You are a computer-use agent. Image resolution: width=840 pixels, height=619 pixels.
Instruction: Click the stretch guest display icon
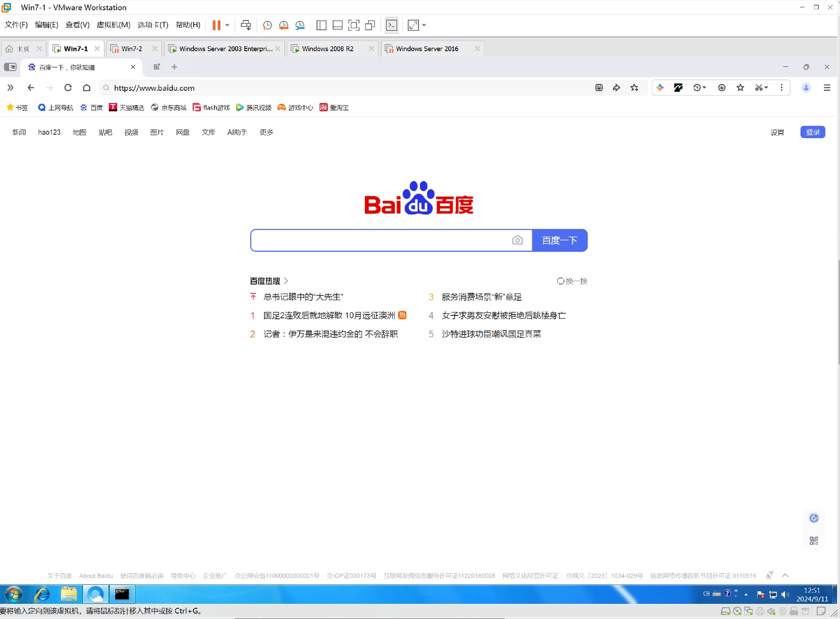click(x=413, y=25)
